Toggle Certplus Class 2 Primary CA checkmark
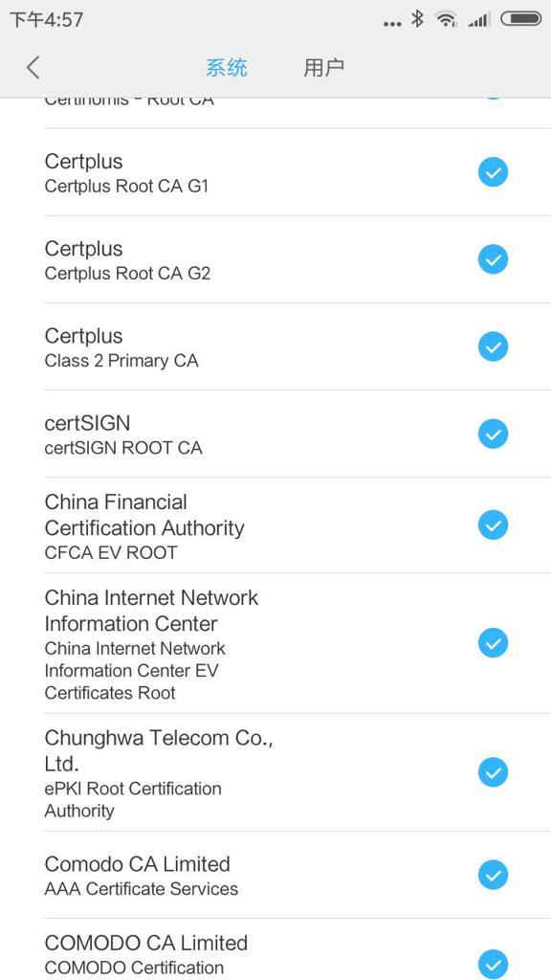The width and height of the screenshot is (551, 980). (x=493, y=346)
